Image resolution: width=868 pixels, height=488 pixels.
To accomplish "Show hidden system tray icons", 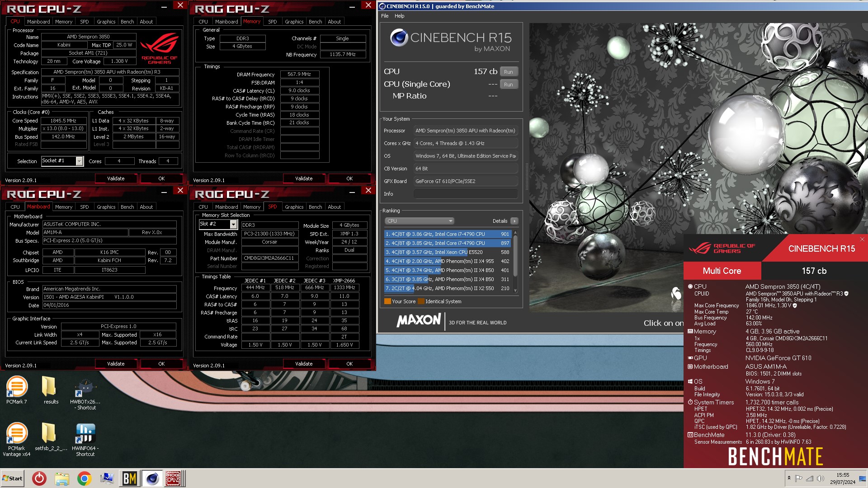I will pos(789,478).
